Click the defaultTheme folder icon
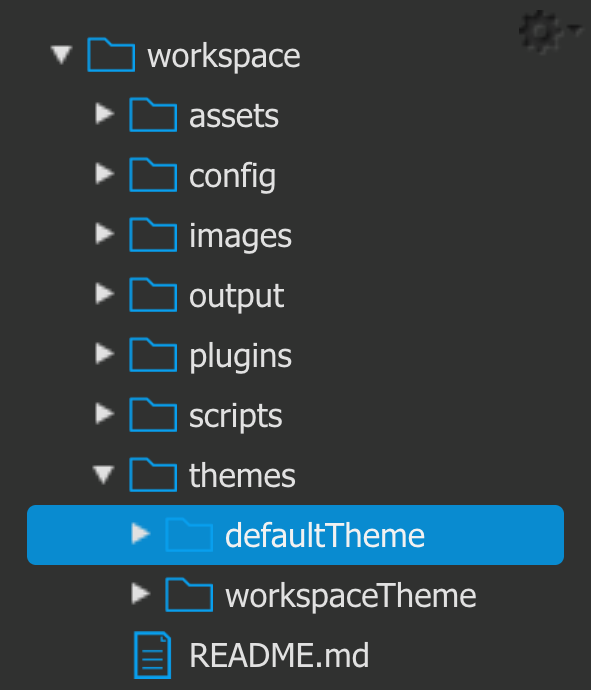This screenshot has height=690, width=591. pos(189,535)
